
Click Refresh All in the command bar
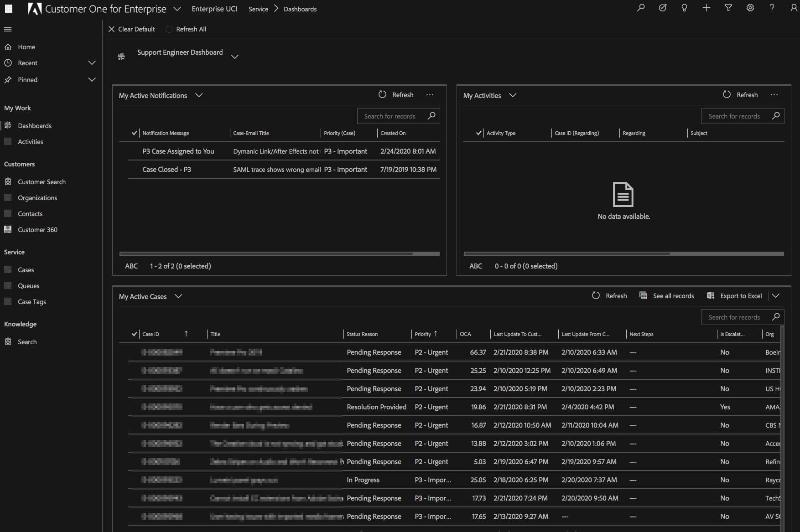(186, 29)
